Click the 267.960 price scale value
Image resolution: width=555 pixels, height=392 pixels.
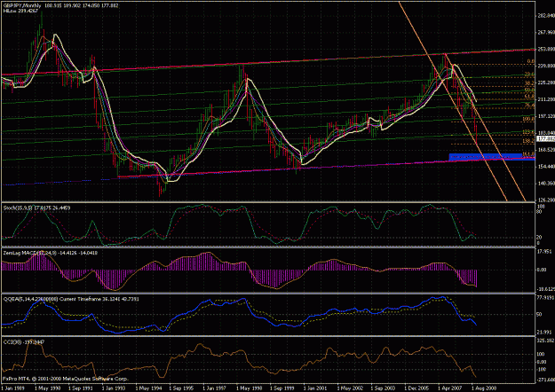tap(546, 32)
